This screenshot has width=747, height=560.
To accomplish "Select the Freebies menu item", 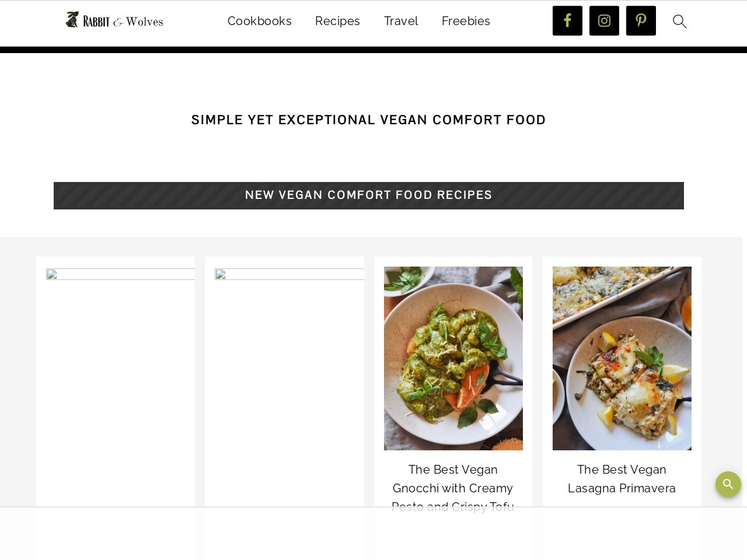I will pyautogui.click(x=466, y=21).
